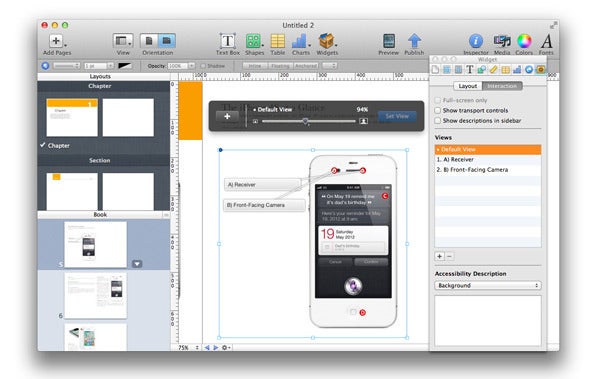Switch to the Layout tab in Widget inspector

click(x=468, y=86)
